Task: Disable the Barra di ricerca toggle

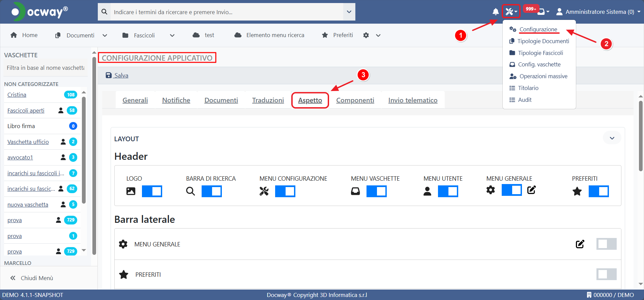Action: (211, 191)
